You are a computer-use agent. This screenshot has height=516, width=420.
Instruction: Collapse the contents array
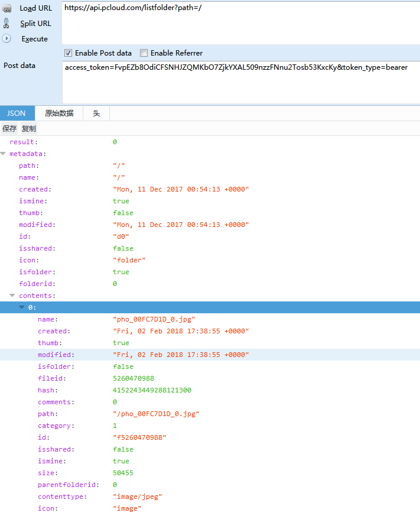[x=12, y=296]
